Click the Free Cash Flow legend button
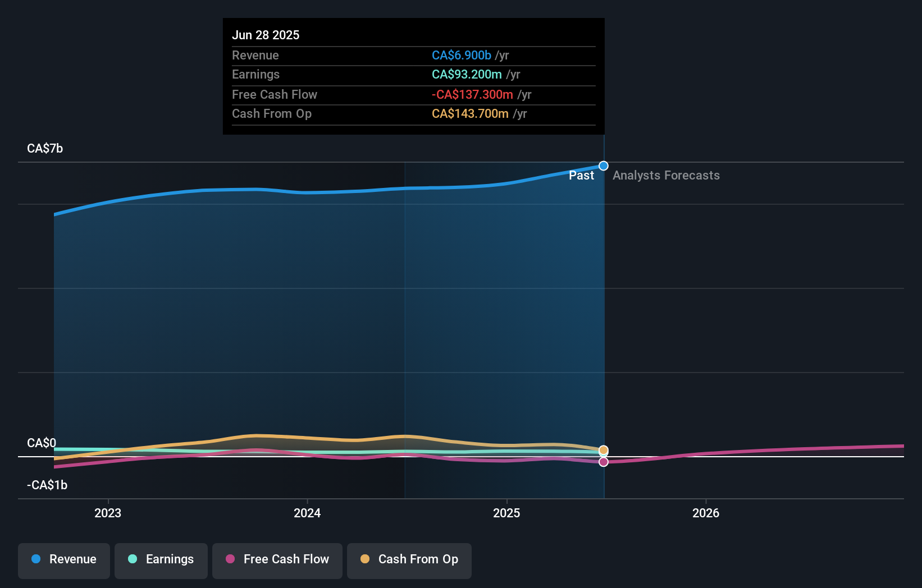The width and height of the screenshot is (922, 588). (277, 559)
